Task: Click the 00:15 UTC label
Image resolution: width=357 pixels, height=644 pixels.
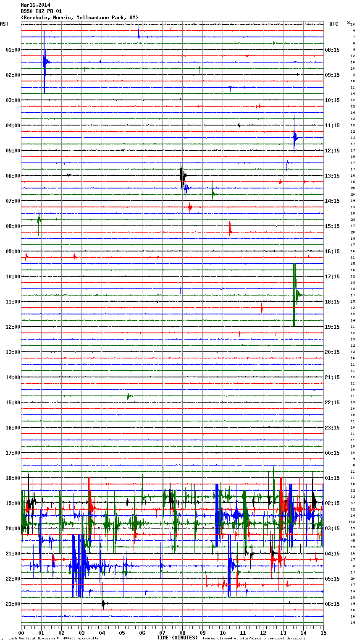Action: coord(332,453)
